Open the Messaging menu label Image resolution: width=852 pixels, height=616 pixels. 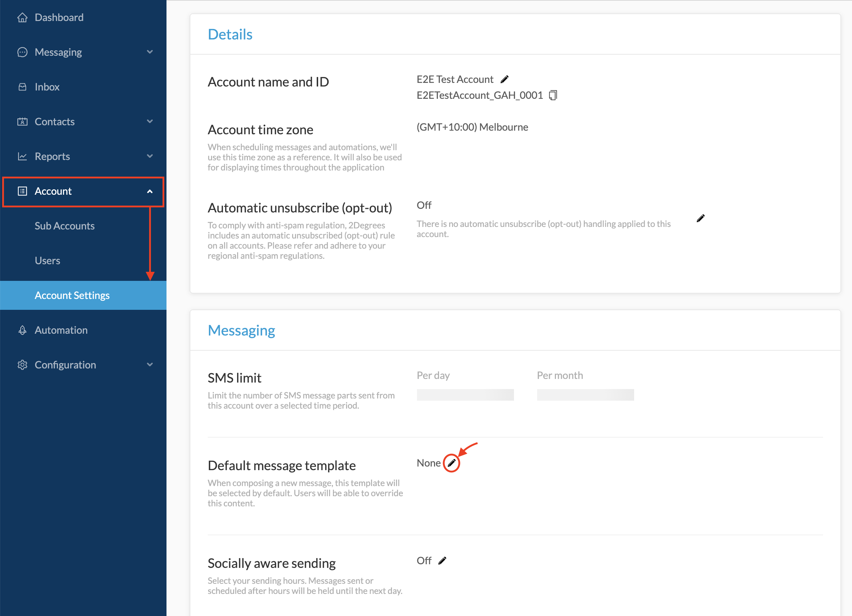58,52
